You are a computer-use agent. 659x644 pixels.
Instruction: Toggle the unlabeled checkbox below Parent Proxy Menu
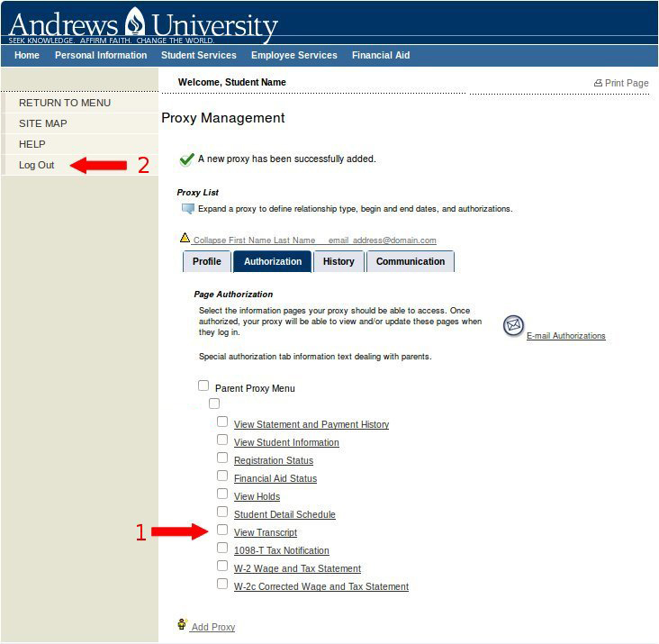coord(214,404)
